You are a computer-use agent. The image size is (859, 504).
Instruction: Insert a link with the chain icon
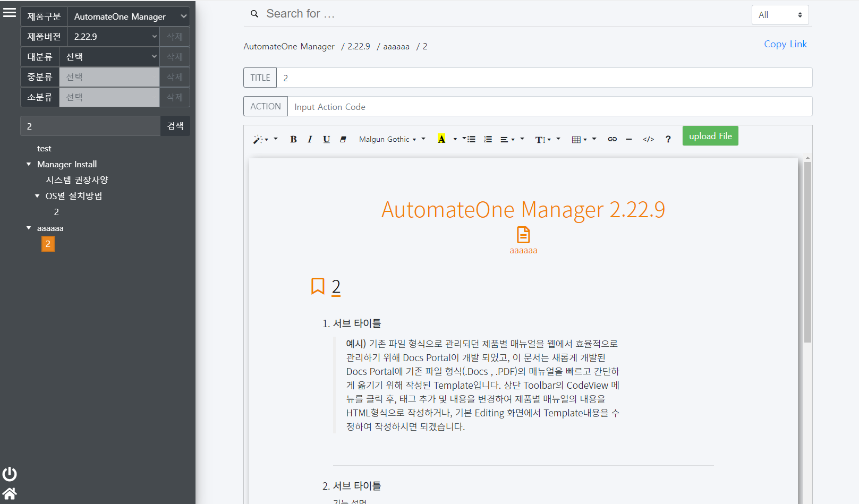point(612,139)
